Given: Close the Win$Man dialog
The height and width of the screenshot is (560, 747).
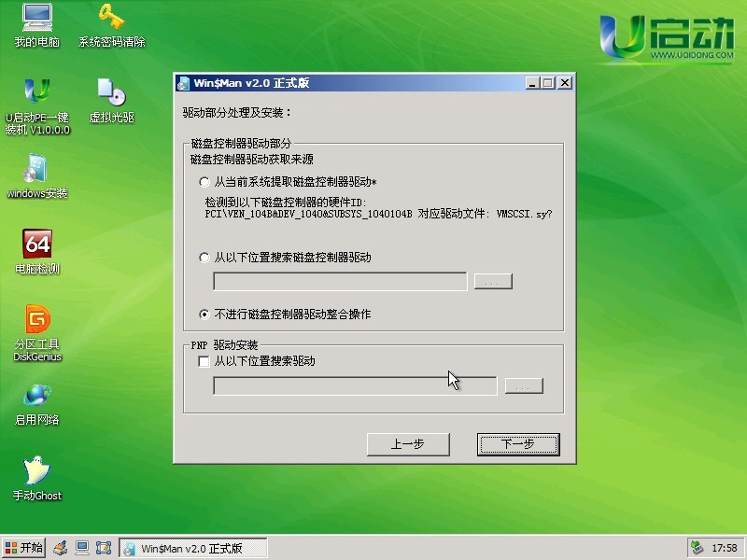Looking at the screenshot, I should click(565, 83).
